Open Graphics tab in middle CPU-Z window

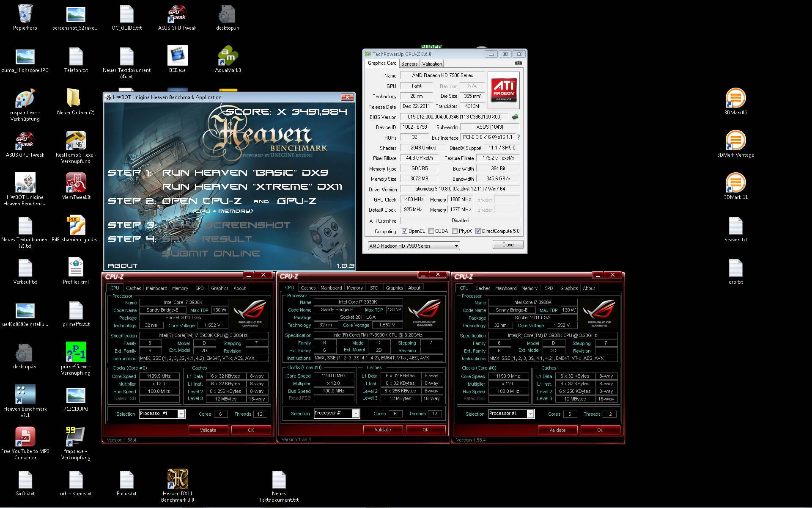[395, 288]
